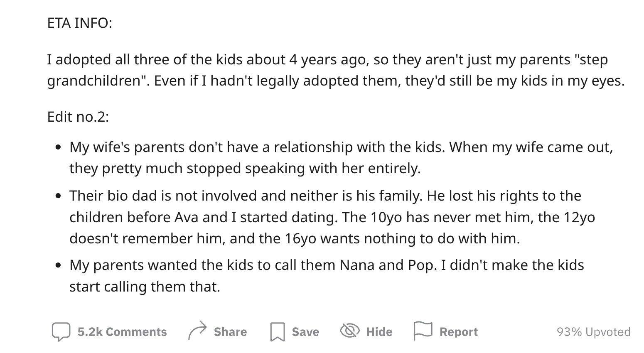The width and height of the screenshot is (644, 353).
Task: Select the Share text label
Action: tap(230, 332)
